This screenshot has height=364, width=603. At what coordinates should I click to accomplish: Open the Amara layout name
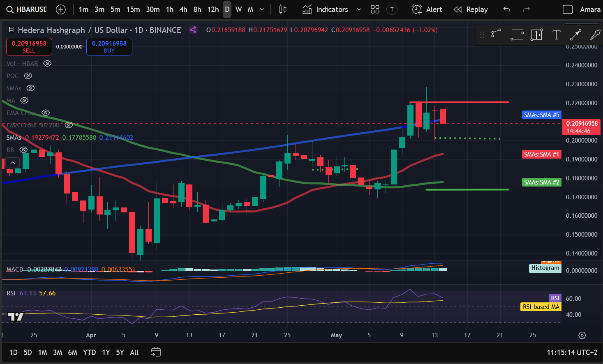(590, 9)
